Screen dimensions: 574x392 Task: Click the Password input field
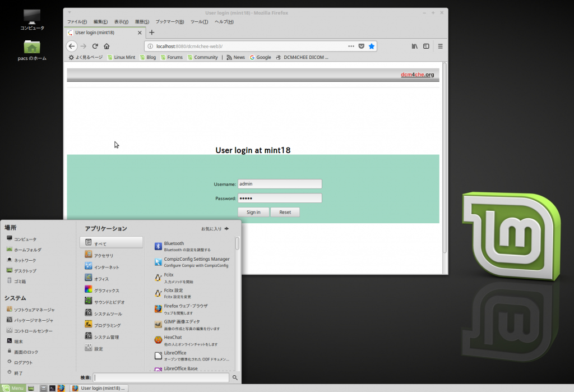click(280, 198)
